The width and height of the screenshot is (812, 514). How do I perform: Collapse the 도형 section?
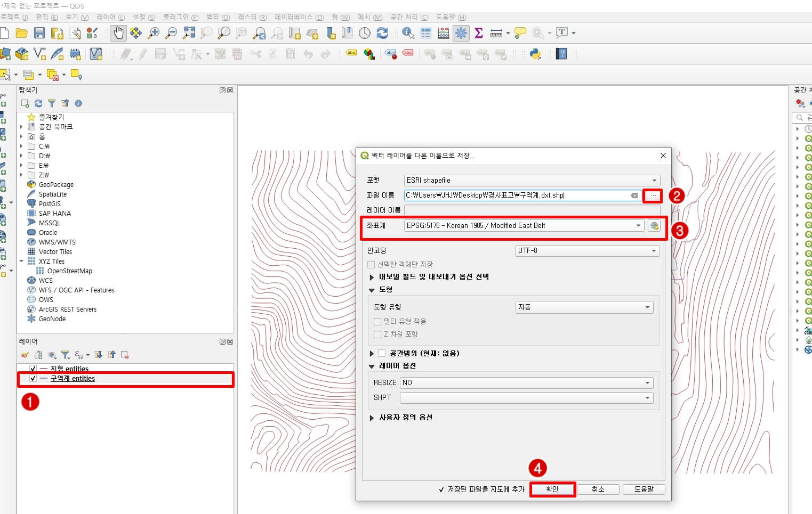[x=372, y=290]
